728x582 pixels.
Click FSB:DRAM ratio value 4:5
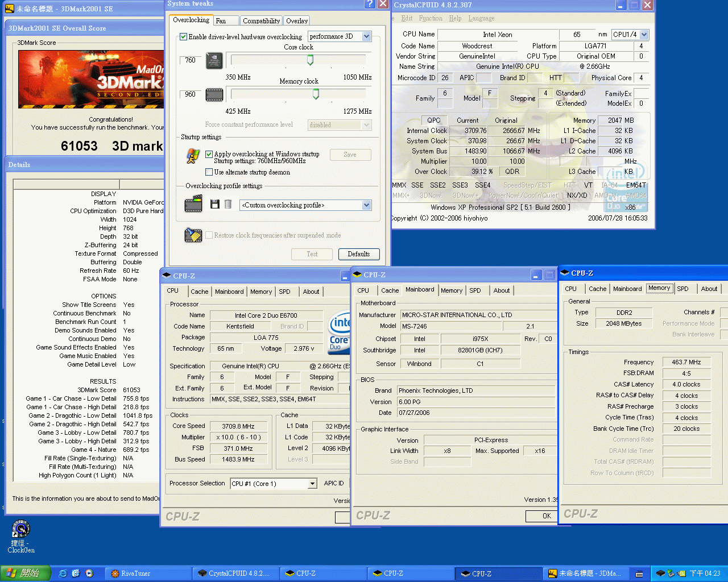coord(686,373)
